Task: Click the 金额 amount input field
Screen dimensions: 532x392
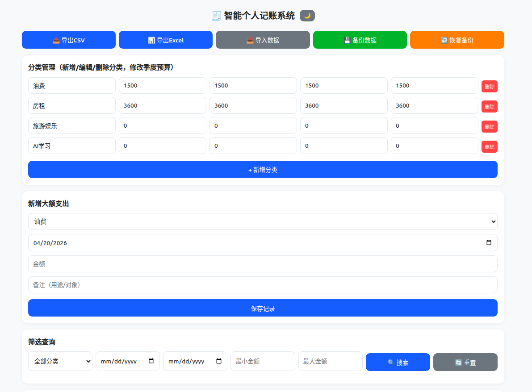Action: click(x=263, y=264)
